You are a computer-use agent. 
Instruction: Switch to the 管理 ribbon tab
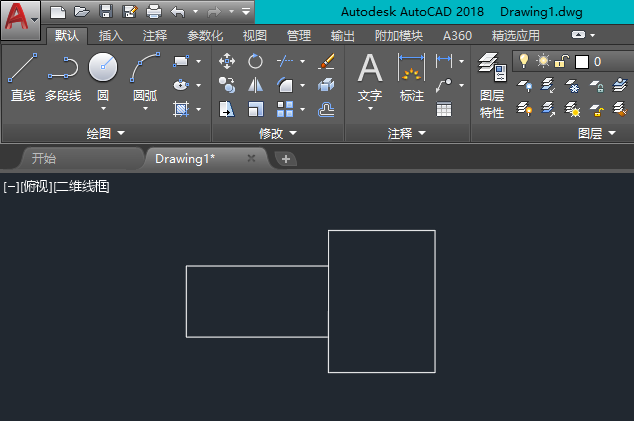click(x=299, y=36)
